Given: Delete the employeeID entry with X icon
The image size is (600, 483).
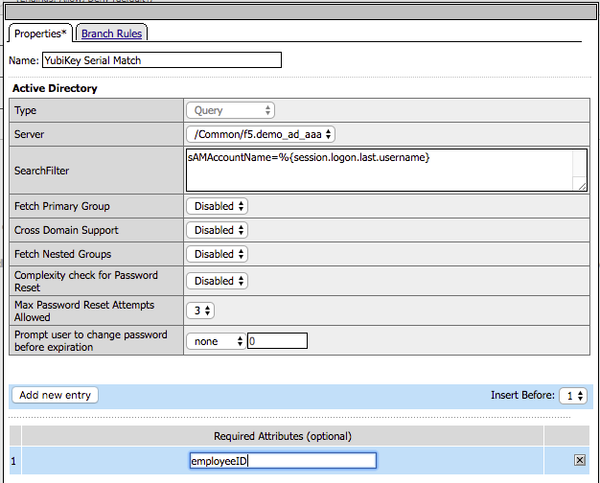Looking at the screenshot, I should [580, 460].
